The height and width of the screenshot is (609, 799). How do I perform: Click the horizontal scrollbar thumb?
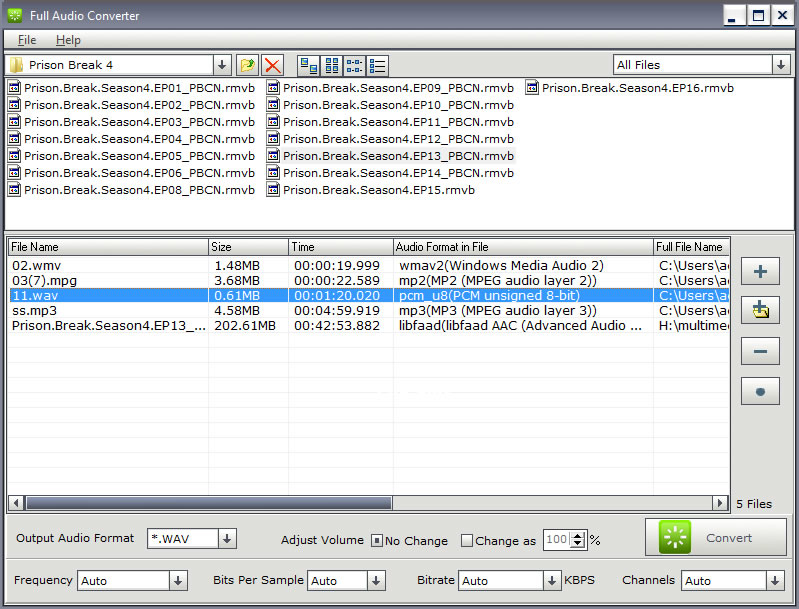209,503
